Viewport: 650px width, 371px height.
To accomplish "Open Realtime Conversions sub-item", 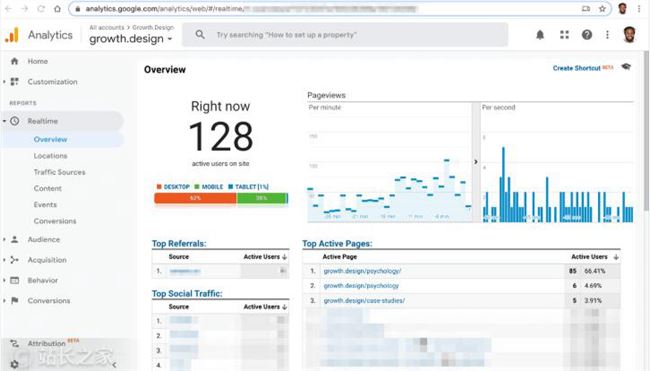I will [x=55, y=221].
